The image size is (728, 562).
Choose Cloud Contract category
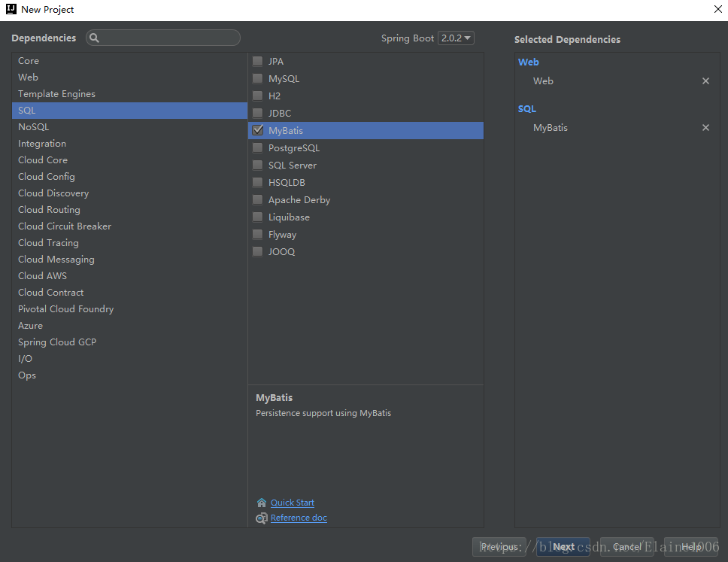click(x=129, y=293)
